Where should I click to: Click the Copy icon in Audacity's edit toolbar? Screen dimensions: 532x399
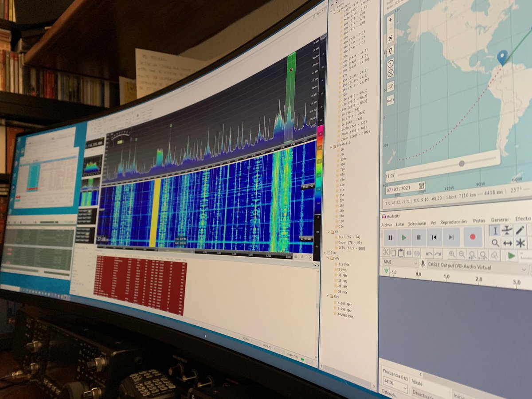pos(393,253)
